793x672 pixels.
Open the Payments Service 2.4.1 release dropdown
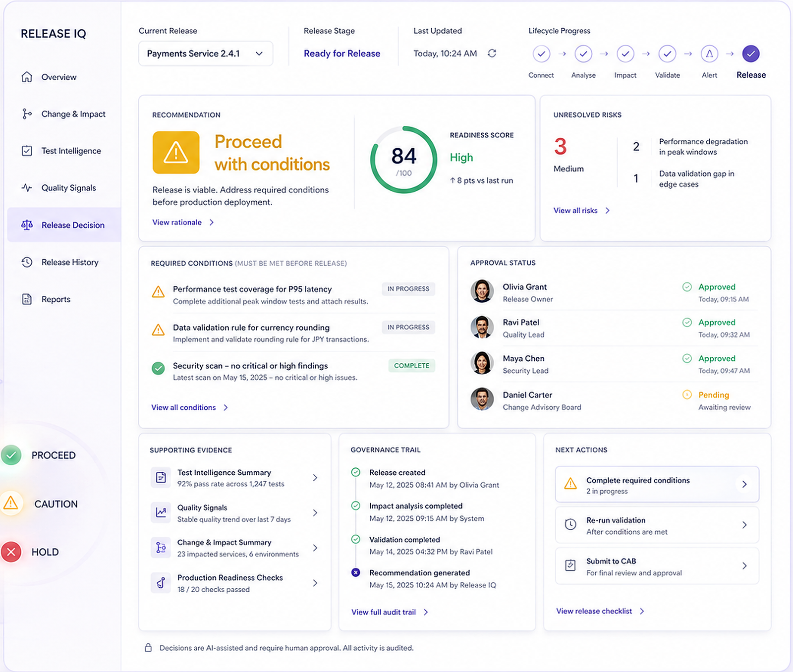[206, 54]
